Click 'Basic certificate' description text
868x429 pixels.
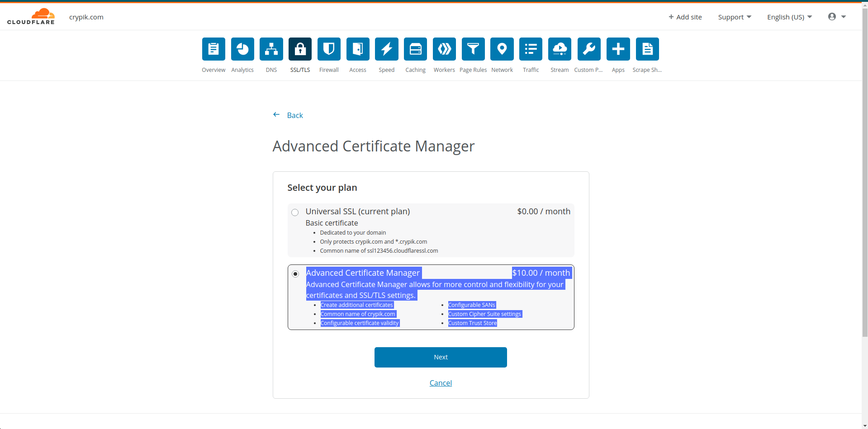point(332,223)
